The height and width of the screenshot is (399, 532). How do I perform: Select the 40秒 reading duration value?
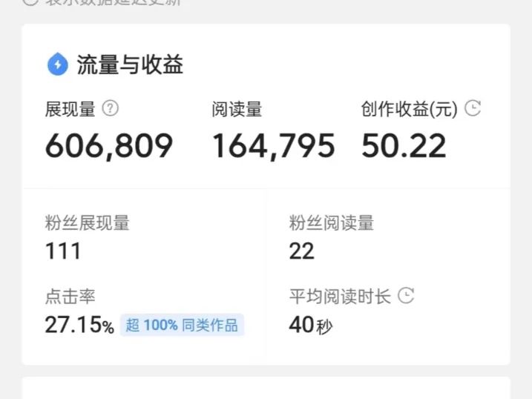point(311,325)
